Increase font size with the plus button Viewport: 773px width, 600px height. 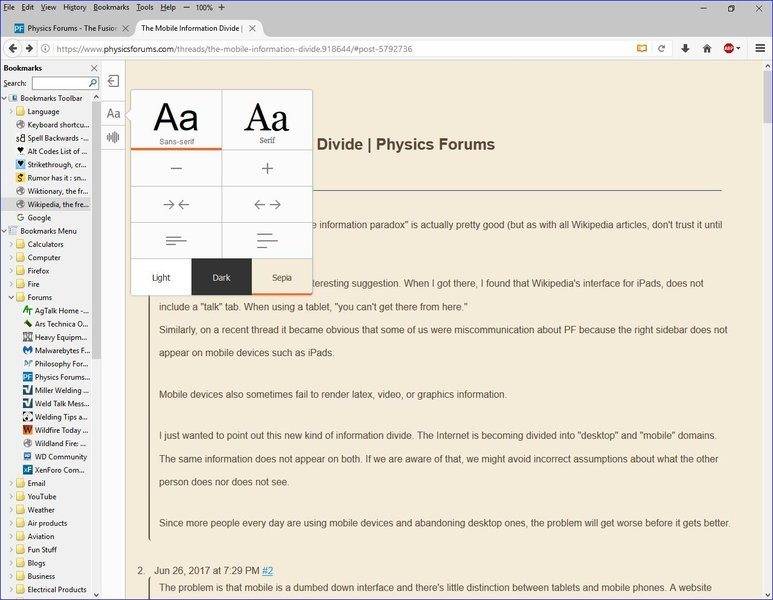pos(267,169)
